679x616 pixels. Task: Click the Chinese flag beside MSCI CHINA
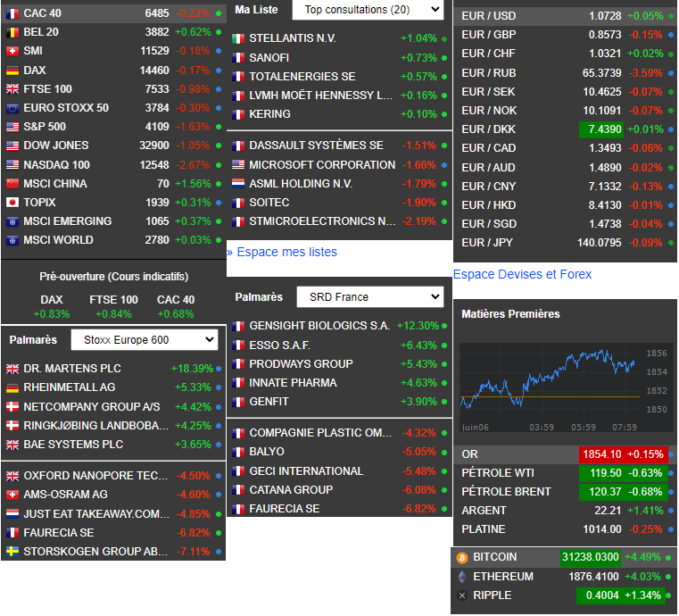[x=12, y=184]
